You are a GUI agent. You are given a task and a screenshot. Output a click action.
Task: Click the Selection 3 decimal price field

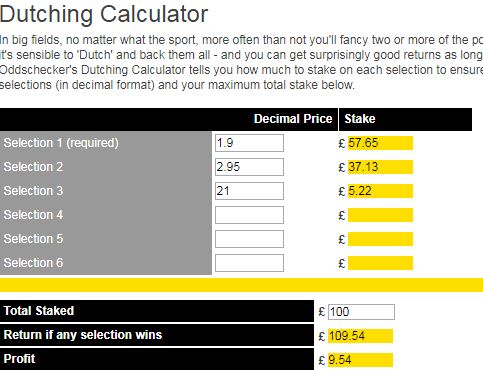point(249,191)
